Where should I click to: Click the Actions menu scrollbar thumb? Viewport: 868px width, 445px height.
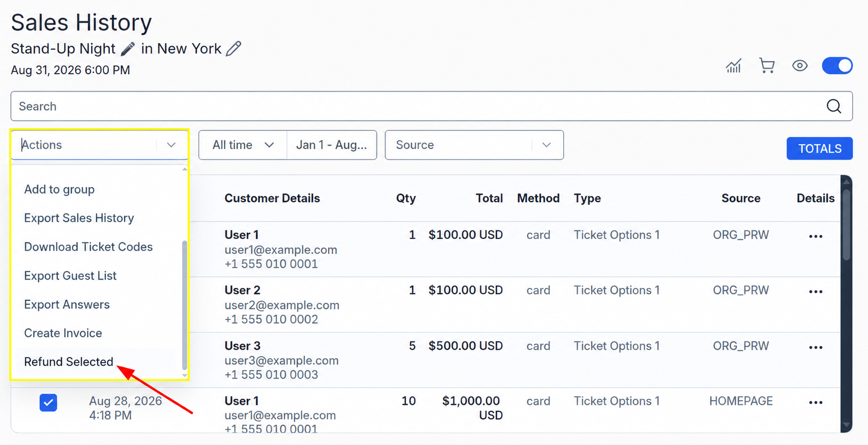[x=184, y=305]
